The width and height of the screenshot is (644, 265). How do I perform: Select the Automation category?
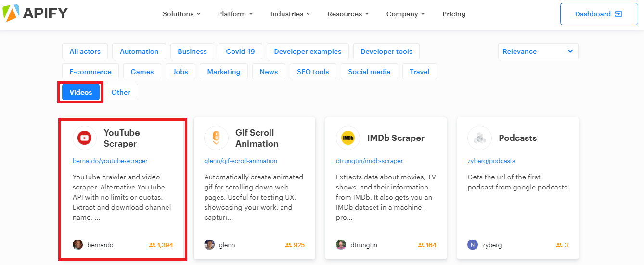click(x=139, y=51)
